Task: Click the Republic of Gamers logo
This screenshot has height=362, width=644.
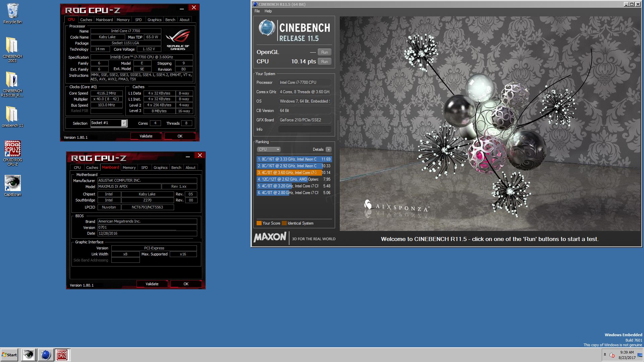Action: (178, 40)
